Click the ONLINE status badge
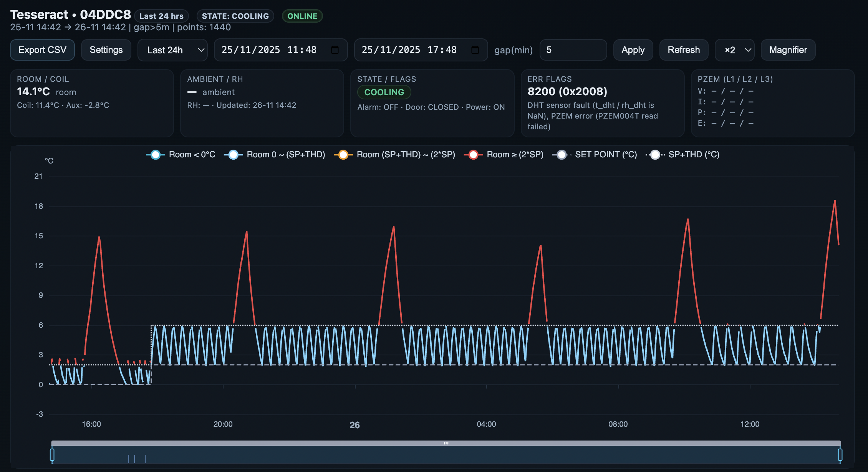This screenshot has height=472, width=868. [302, 16]
